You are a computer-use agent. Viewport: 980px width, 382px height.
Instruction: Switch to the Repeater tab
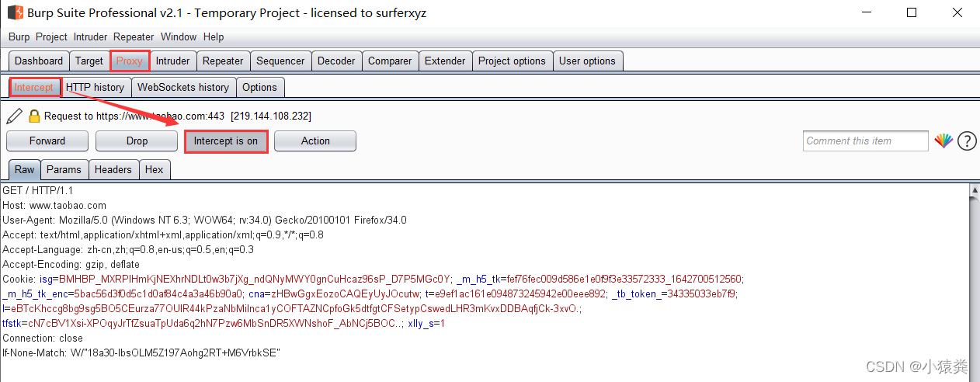pos(223,61)
